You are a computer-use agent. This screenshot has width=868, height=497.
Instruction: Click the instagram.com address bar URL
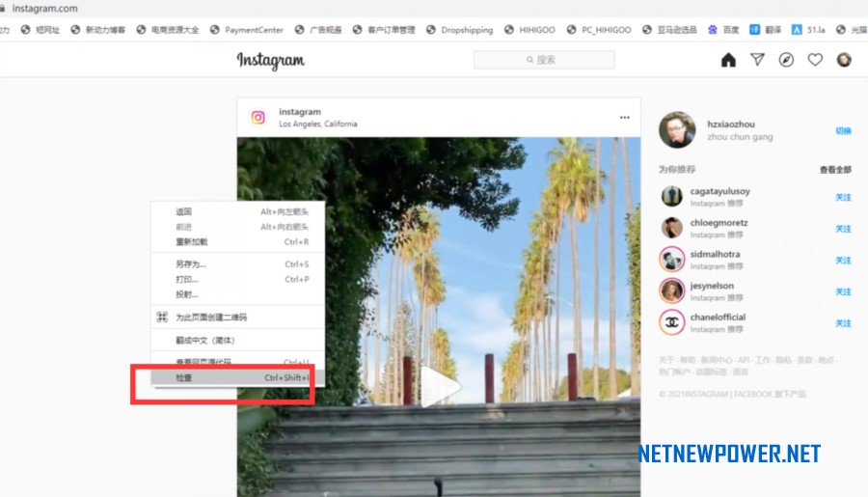(44, 9)
